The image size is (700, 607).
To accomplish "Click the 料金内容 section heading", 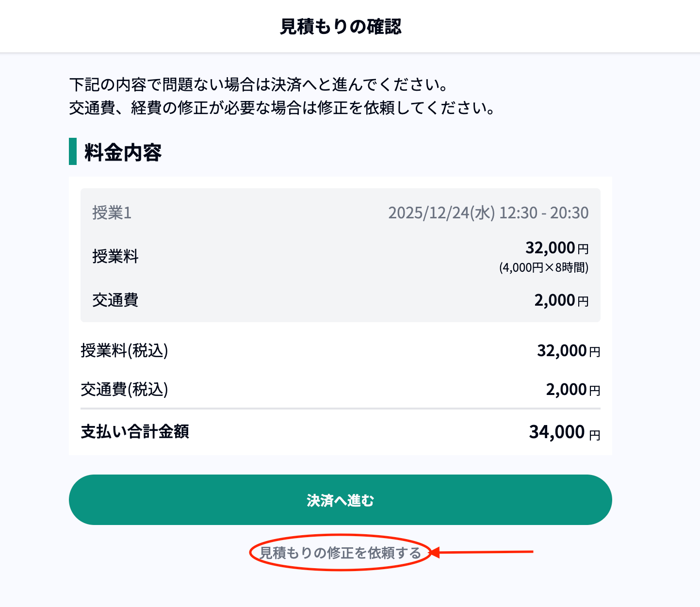I will (123, 152).
